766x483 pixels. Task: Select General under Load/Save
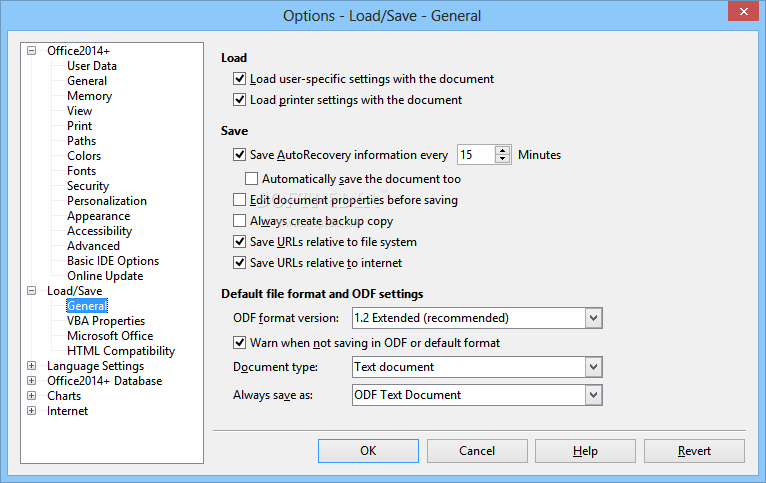point(87,306)
